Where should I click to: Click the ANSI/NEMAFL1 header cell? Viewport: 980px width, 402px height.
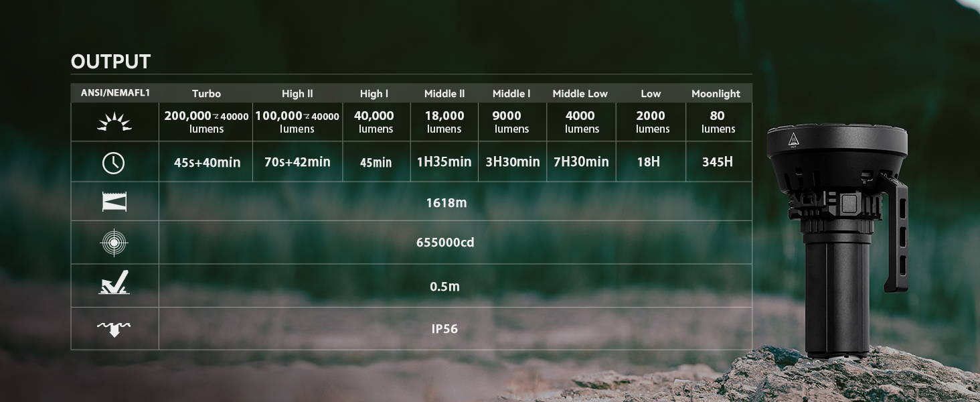[x=115, y=93]
